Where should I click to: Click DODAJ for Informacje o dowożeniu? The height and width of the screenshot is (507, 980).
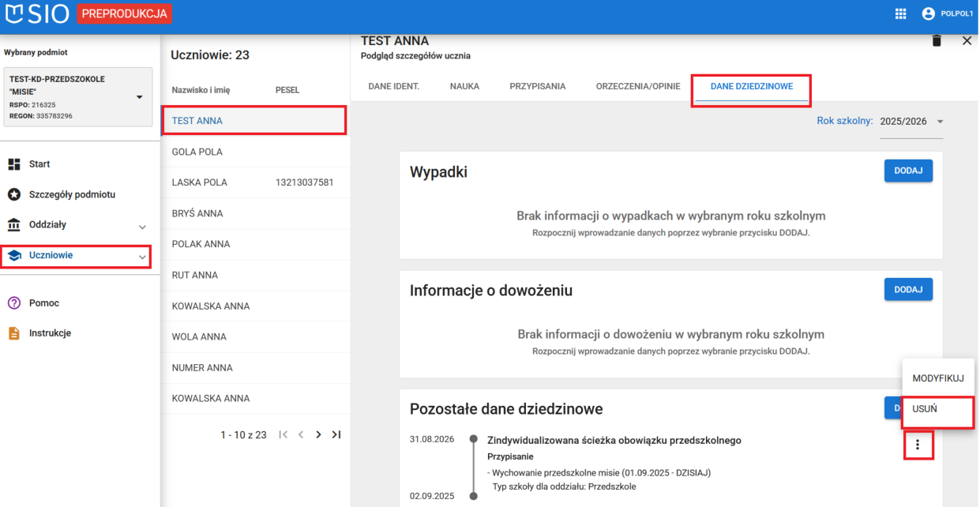click(x=908, y=289)
